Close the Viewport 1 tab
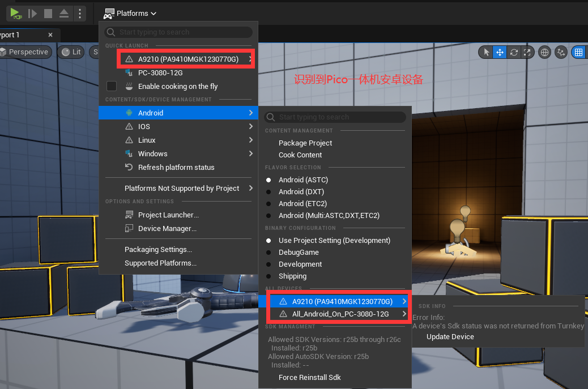The height and width of the screenshot is (389, 588). click(x=50, y=35)
